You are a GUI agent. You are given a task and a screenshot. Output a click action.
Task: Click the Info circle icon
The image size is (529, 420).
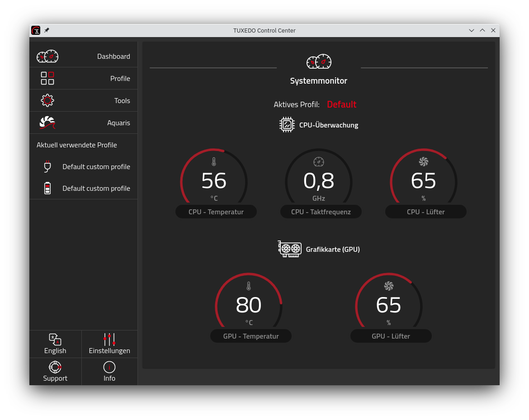(x=109, y=367)
